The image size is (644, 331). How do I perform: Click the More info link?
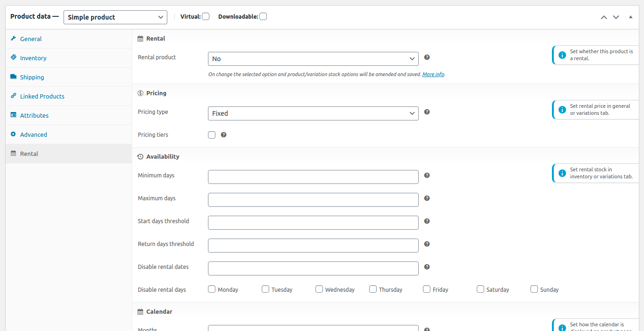433,74
